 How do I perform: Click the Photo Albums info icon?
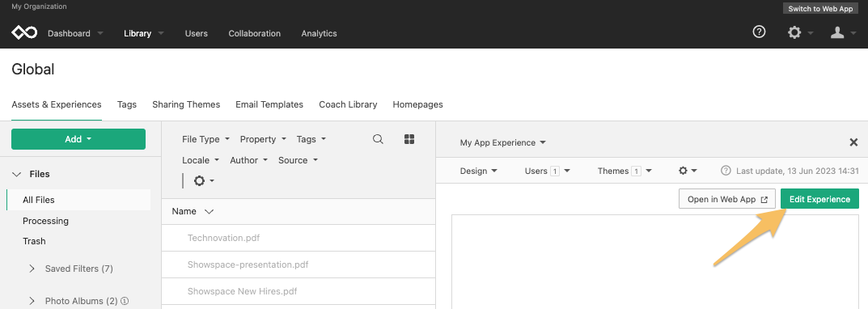click(x=125, y=301)
